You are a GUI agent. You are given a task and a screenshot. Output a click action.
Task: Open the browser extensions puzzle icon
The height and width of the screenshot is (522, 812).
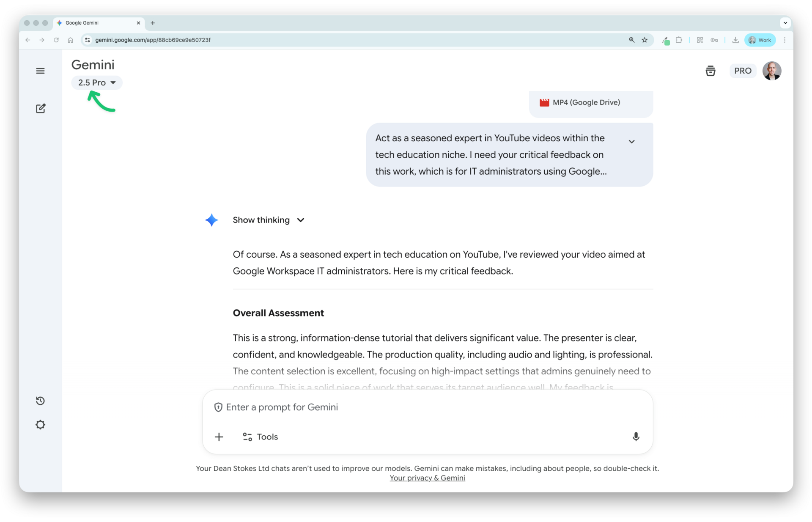click(x=679, y=40)
